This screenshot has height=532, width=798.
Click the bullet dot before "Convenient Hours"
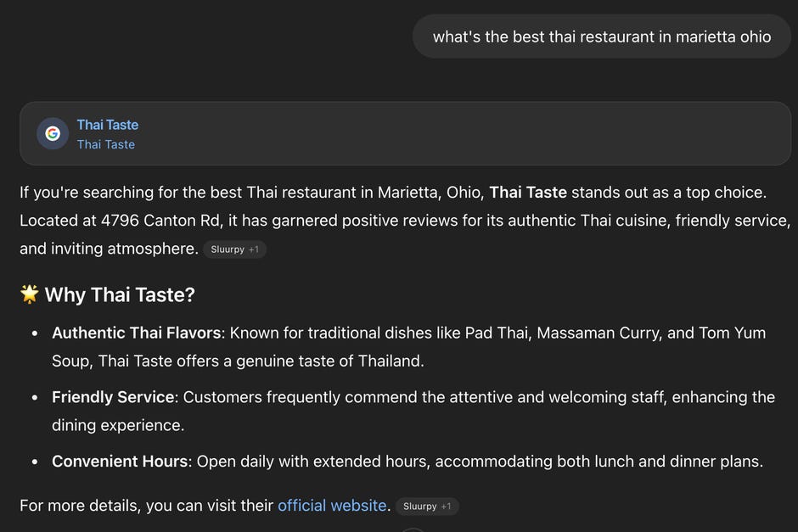pos(35,462)
